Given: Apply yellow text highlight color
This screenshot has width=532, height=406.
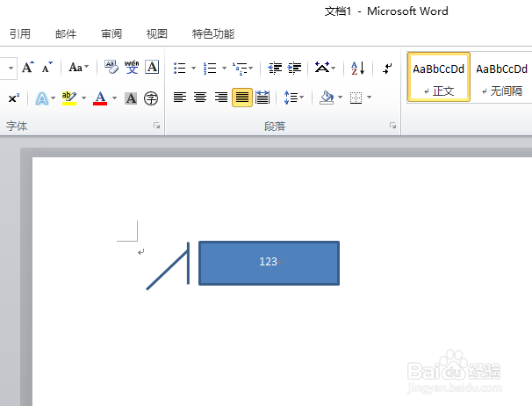Looking at the screenshot, I should (x=69, y=98).
